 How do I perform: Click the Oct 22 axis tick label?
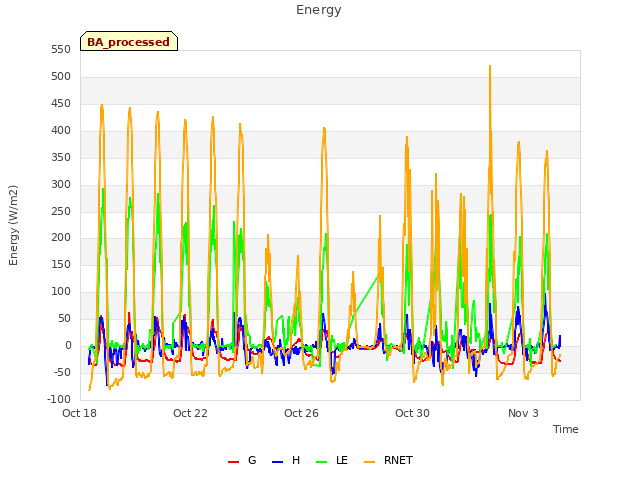tap(190, 413)
